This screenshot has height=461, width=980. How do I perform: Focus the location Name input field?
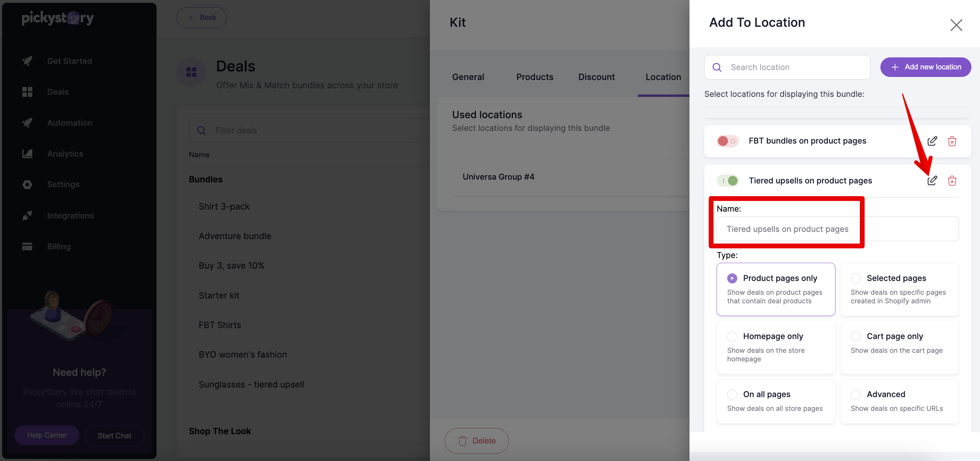pyautogui.click(x=837, y=229)
